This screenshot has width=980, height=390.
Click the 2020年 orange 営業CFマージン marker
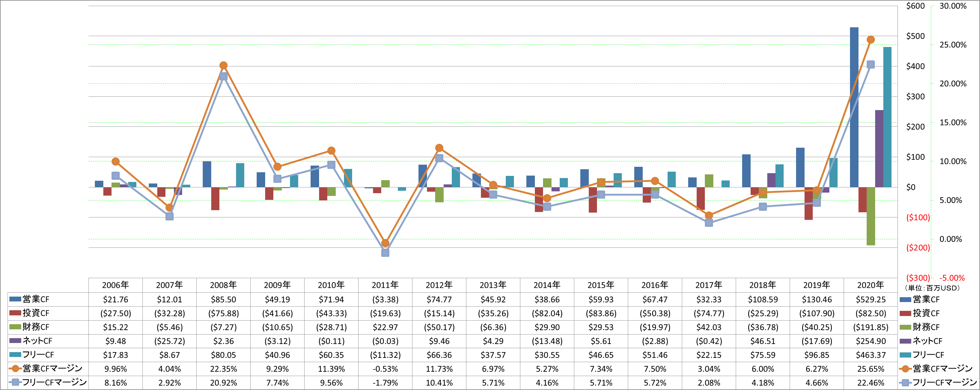point(870,40)
